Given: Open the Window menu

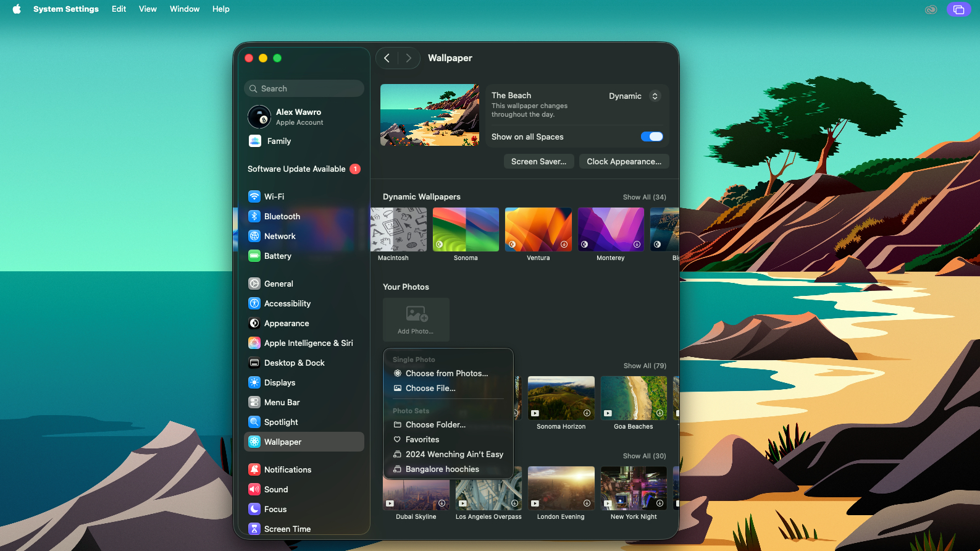Looking at the screenshot, I should (185, 9).
